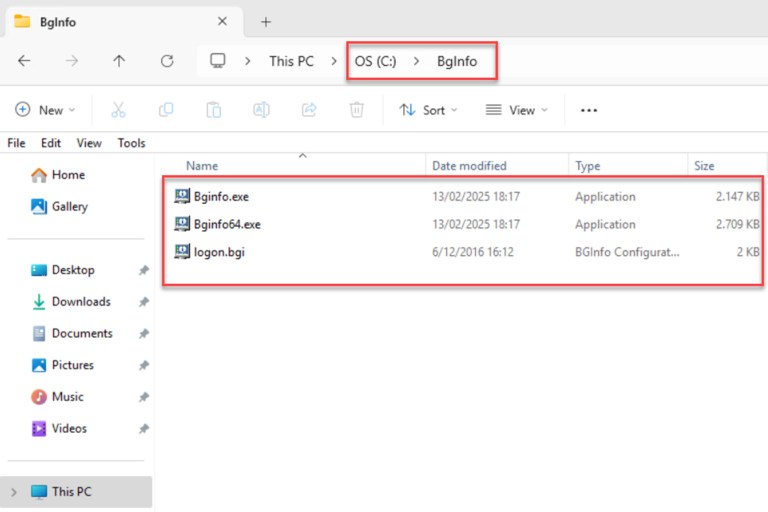Click the Bginfo64.exe file icon
This screenshot has height=512, width=768.
[182, 224]
